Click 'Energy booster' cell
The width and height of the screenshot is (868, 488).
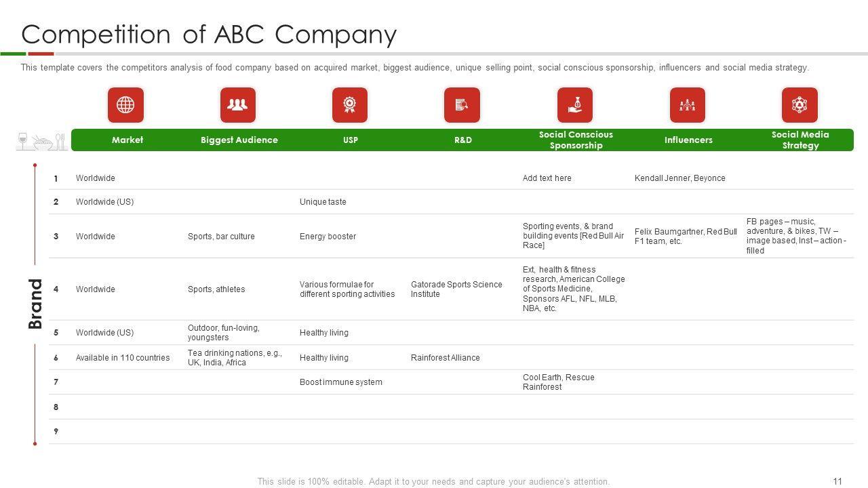tap(328, 237)
